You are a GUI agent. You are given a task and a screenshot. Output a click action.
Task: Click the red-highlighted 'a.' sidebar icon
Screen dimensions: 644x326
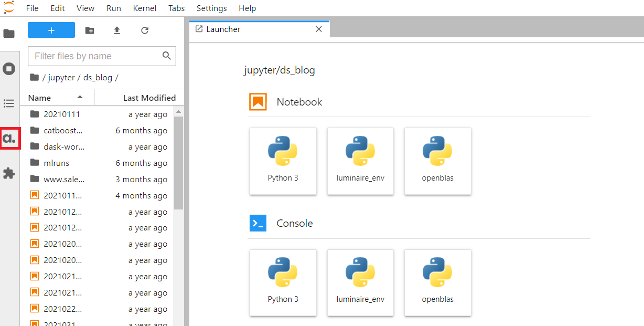point(9,139)
